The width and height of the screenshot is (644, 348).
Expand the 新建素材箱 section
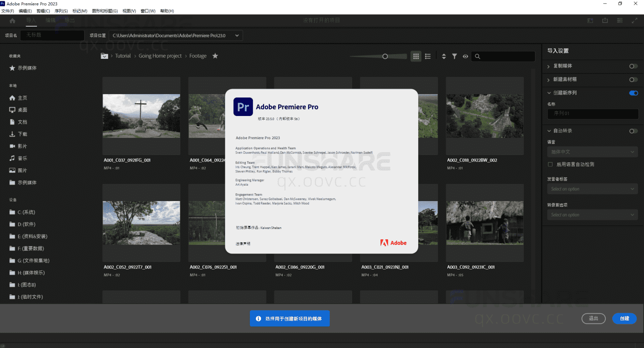(549, 79)
